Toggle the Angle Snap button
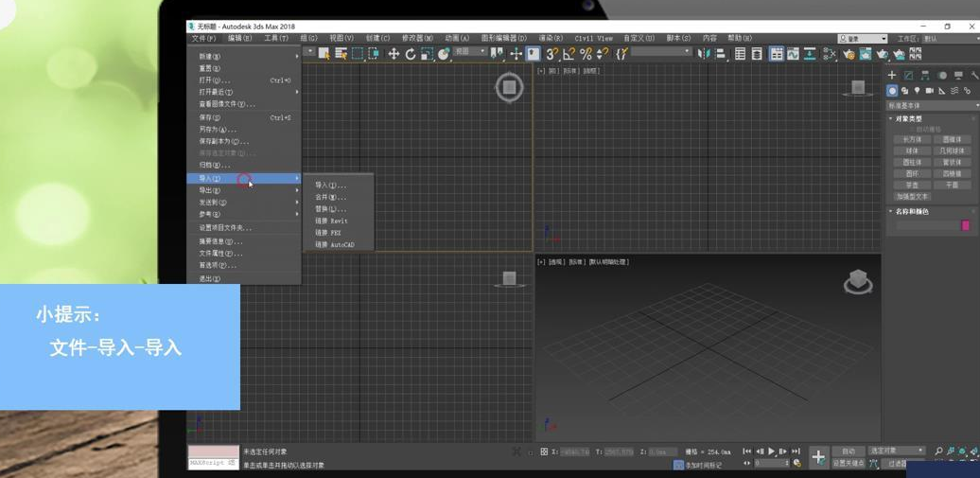 [x=569, y=54]
